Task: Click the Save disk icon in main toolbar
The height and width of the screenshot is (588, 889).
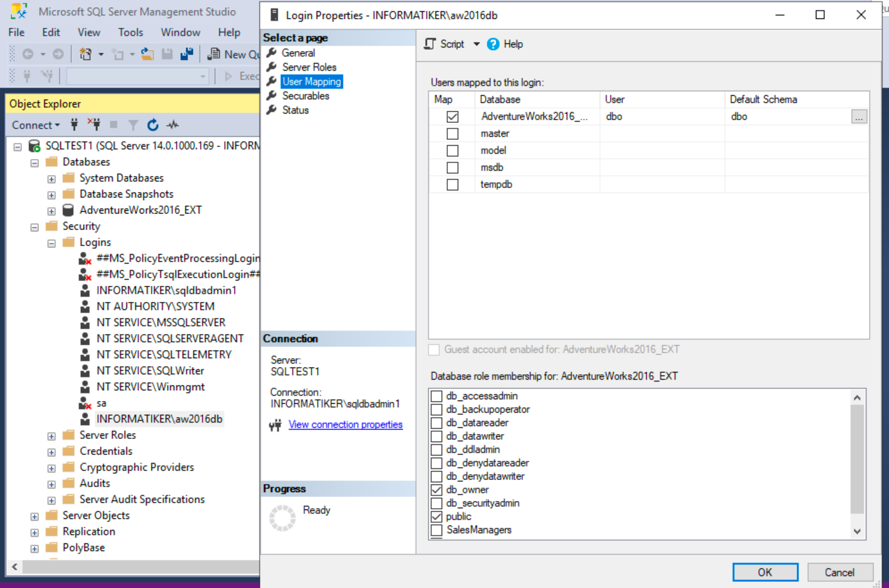Action: 167,54
